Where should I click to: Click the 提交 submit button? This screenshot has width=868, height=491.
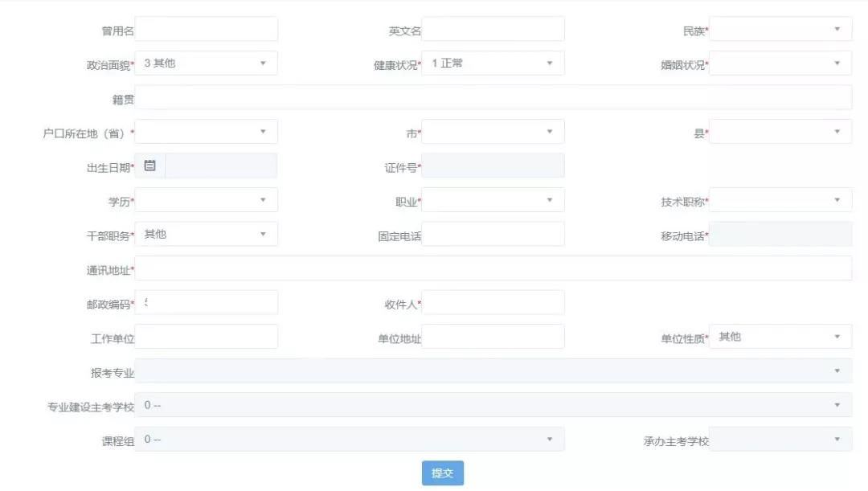pyautogui.click(x=442, y=473)
